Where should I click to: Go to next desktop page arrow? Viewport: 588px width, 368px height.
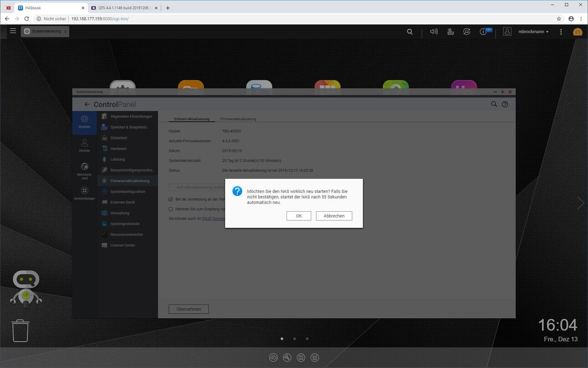(580, 203)
